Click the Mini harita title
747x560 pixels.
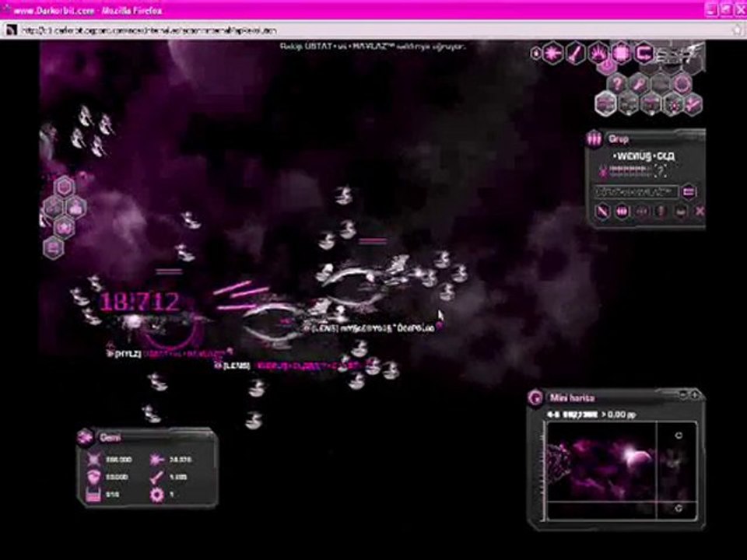tap(572, 397)
